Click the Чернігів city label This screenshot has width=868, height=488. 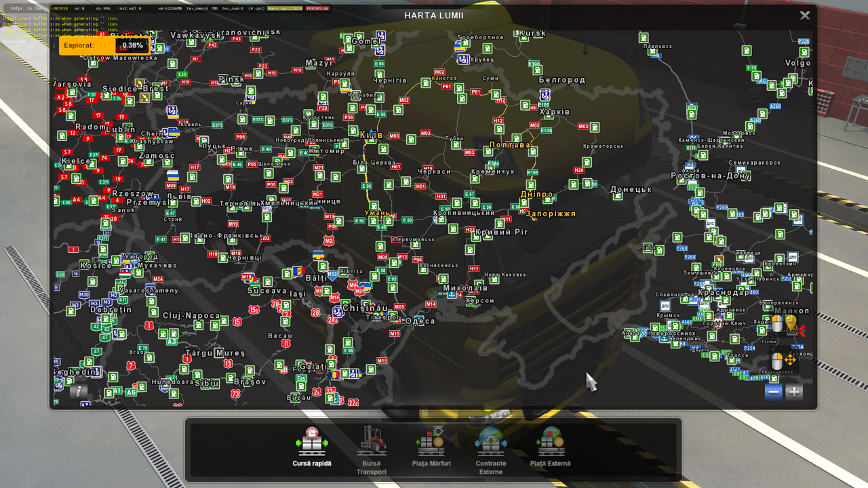point(390,80)
